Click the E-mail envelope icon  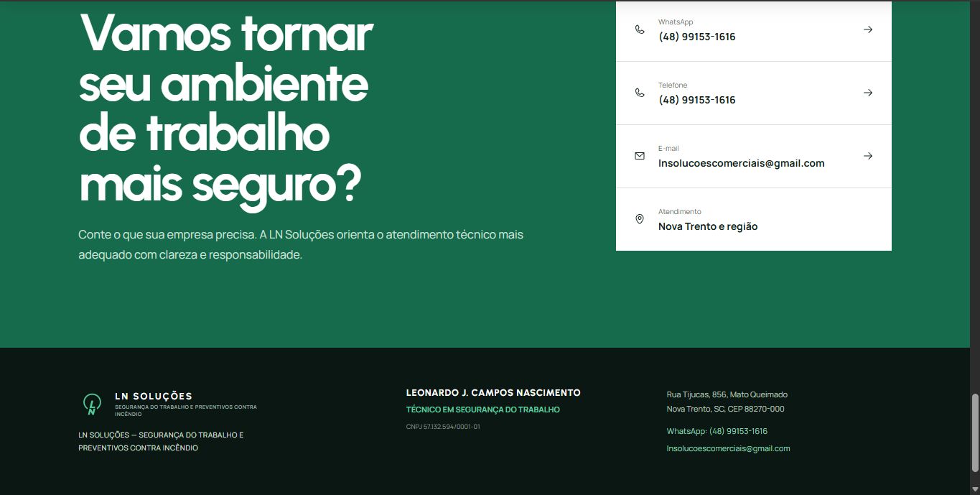tap(640, 156)
